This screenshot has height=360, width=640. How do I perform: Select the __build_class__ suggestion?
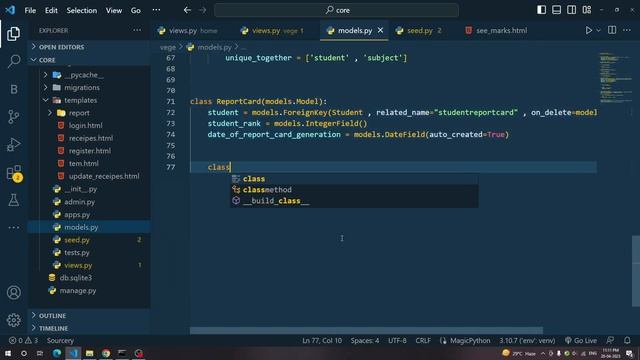coord(354,201)
